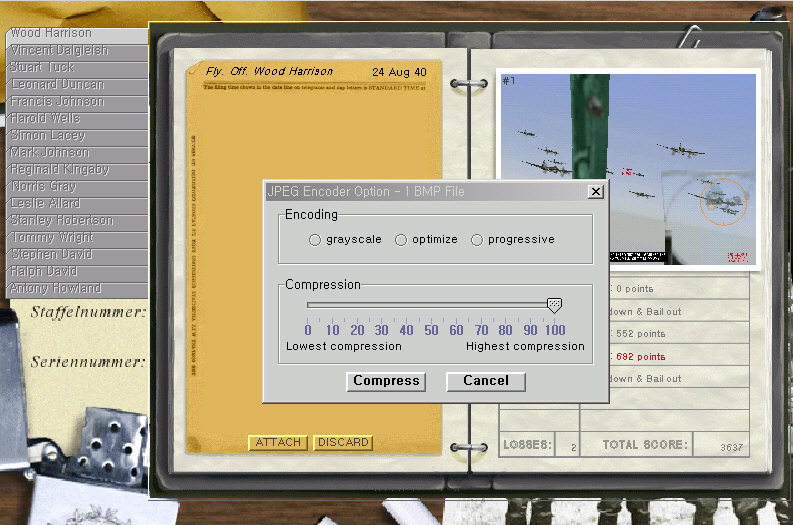Select the optimize encoding option
The height and width of the screenshot is (525, 793).
pos(401,240)
